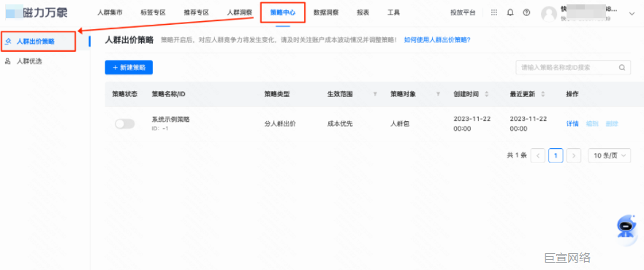Screen dimensions: 644x270
Task: Focus the strategy name or ID search box
Action: point(573,68)
